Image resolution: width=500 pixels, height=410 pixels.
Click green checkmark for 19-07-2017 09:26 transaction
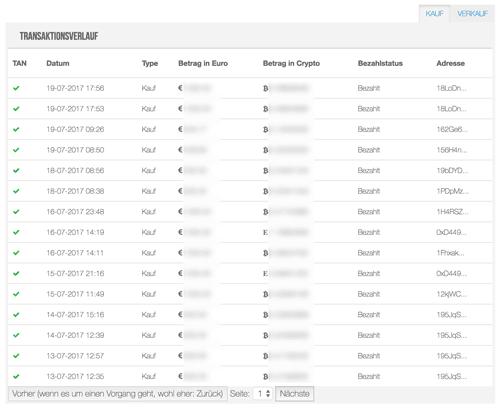(16, 129)
